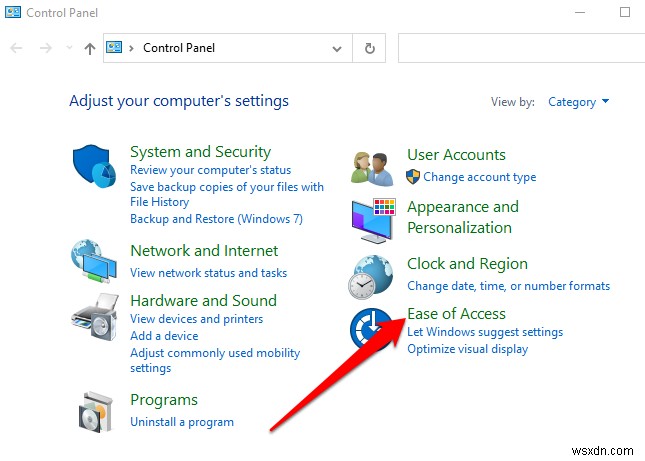Click Uninstall a program
This screenshot has width=645, height=461.
(x=182, y=422)
